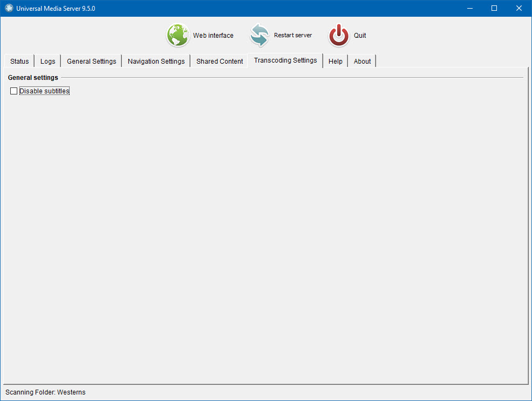Enable the Disable subtitles checkbox
The width and height of the screenshot is (532, 401).
[x=13, y=91]
